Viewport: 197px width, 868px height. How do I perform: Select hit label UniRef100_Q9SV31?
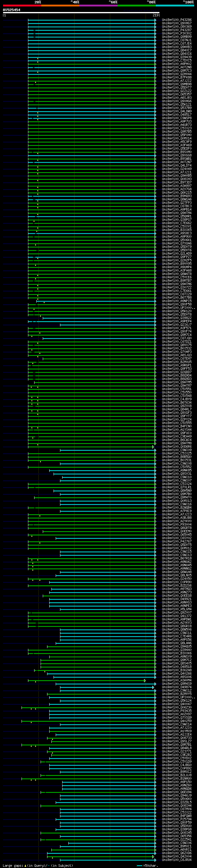[177, 474]
